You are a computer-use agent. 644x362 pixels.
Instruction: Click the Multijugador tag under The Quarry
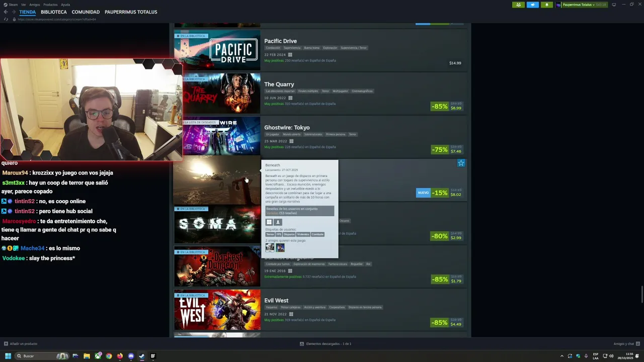(340, 91)
